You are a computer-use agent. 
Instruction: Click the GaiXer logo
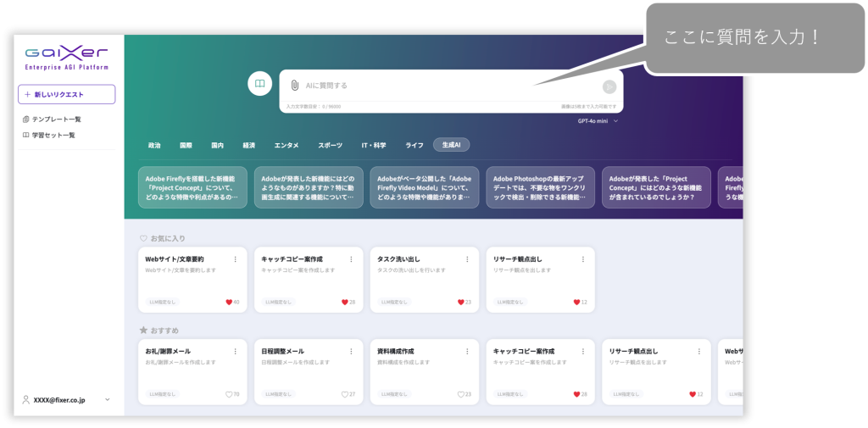click(x=66, y=56)
